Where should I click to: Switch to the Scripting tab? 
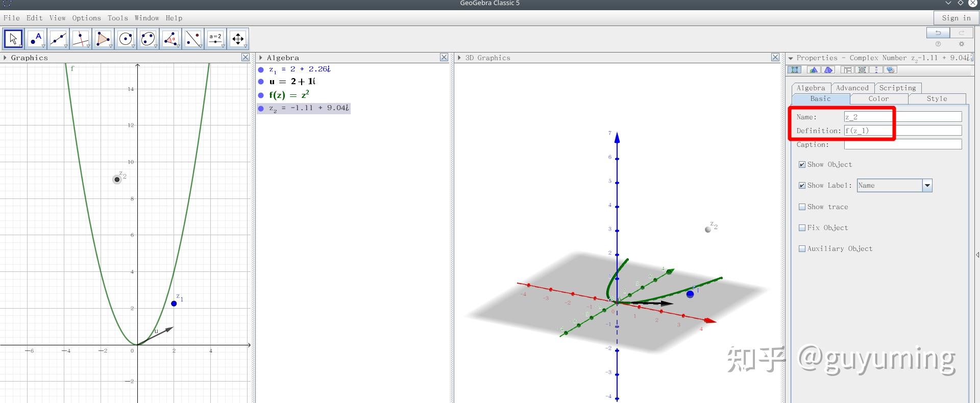tap(898, 88)
